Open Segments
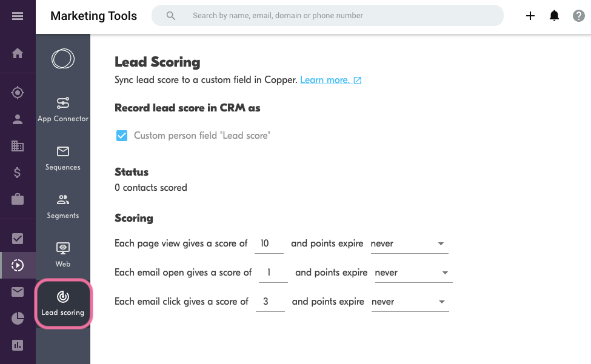This screenshot has height=364, width=591. point(63,207)
